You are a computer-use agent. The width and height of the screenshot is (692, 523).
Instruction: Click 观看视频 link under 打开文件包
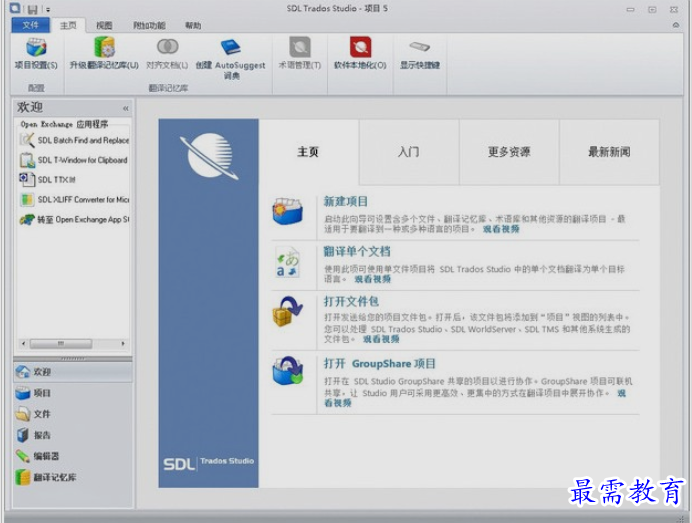(381, 339)
